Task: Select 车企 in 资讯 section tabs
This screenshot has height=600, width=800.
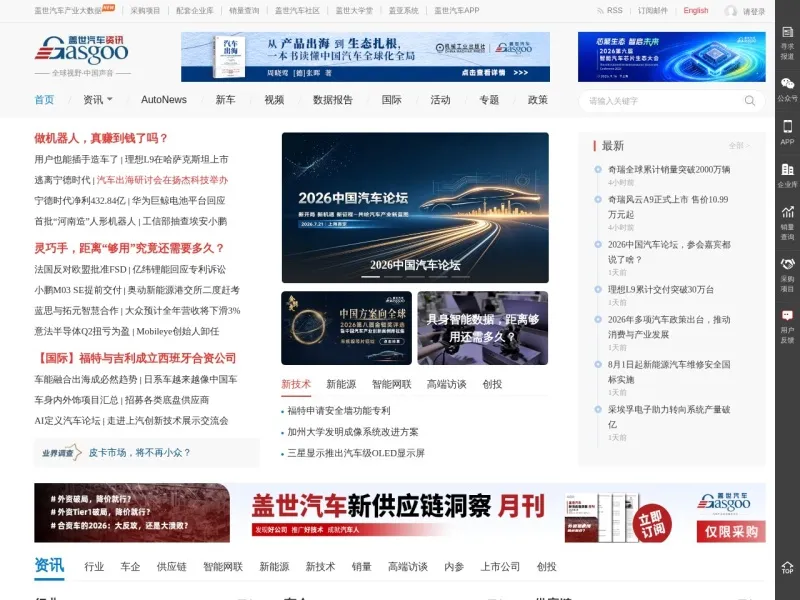Action: click(x=130, y=566)
